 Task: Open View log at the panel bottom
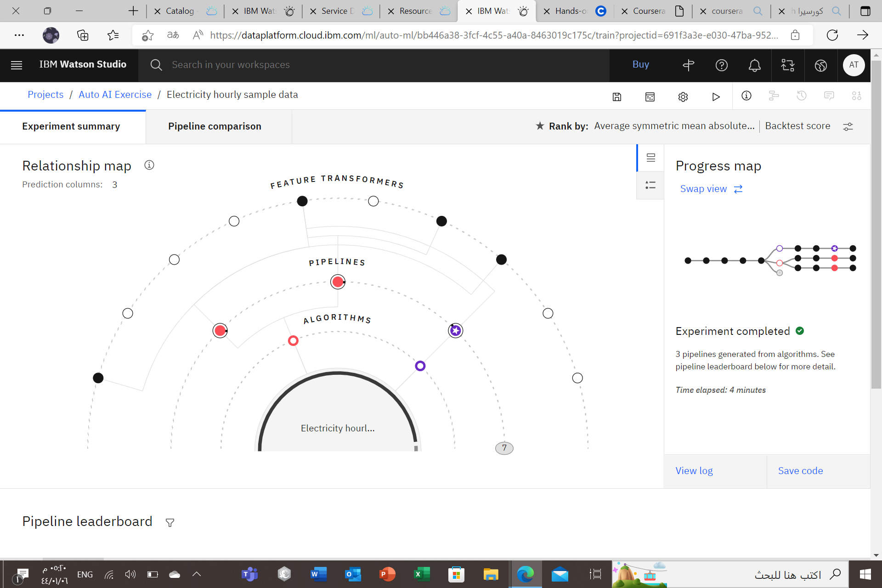click(694, 470)
